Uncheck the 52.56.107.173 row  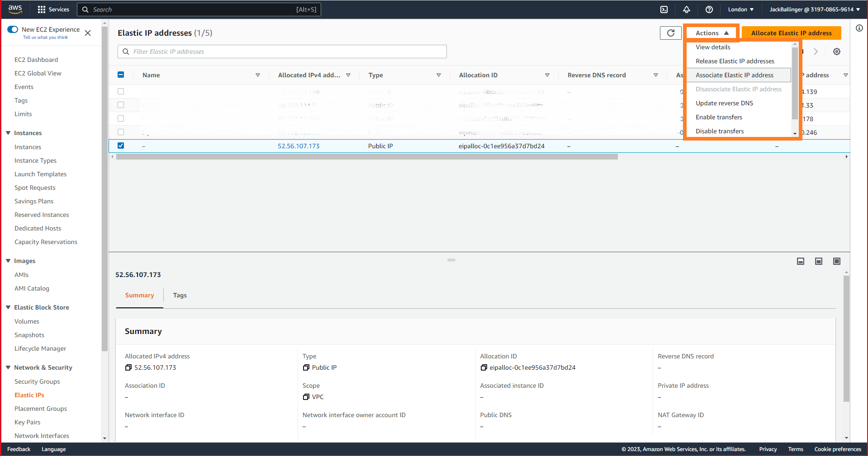121,146
